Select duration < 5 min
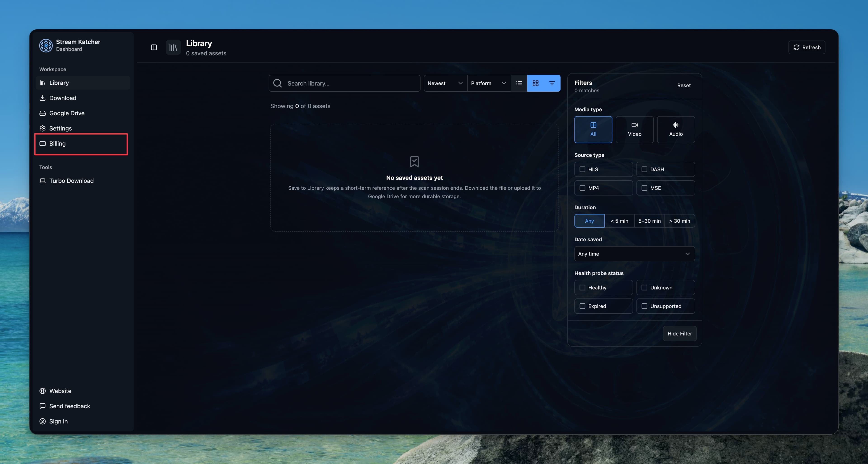The width and height of the screenshot is (868, 464). (619, 221)
